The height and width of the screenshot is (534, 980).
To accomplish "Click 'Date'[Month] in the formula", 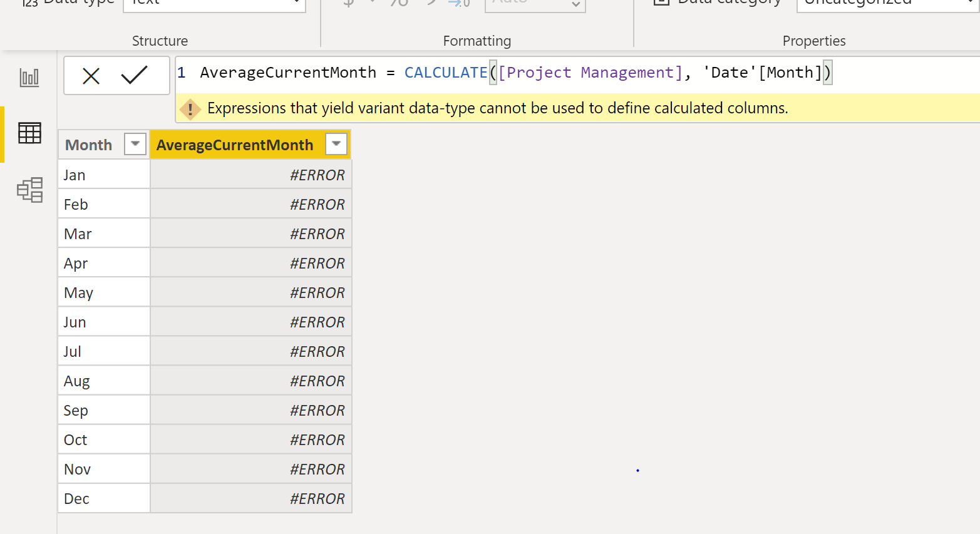I will coord(762,73).
